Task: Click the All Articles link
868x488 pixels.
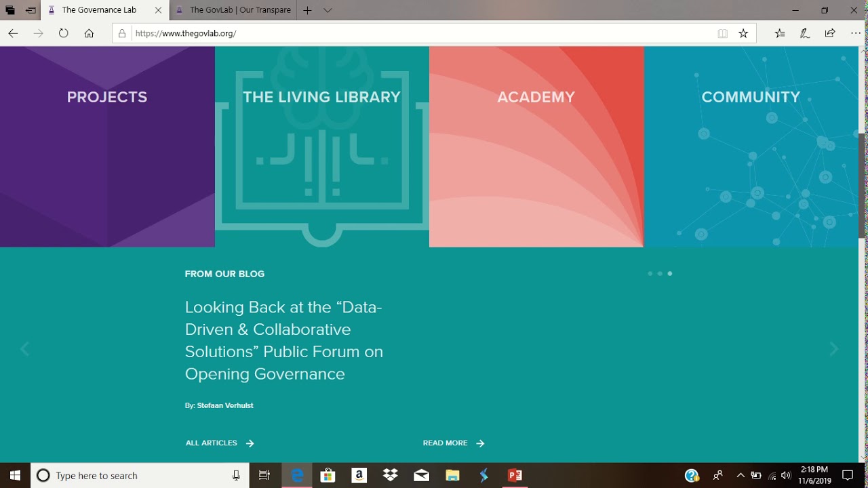Action: click(x=220, y=443)
